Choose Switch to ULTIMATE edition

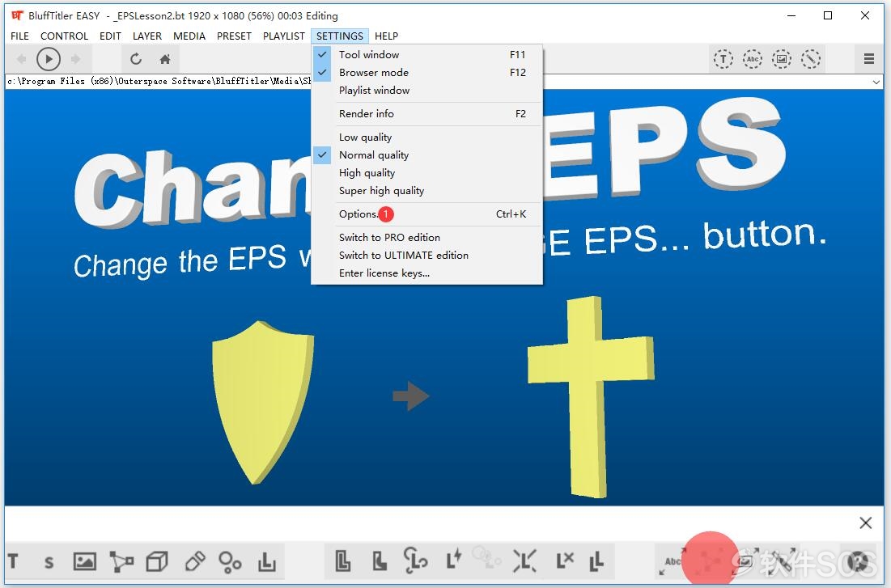(x=427, y=255)
